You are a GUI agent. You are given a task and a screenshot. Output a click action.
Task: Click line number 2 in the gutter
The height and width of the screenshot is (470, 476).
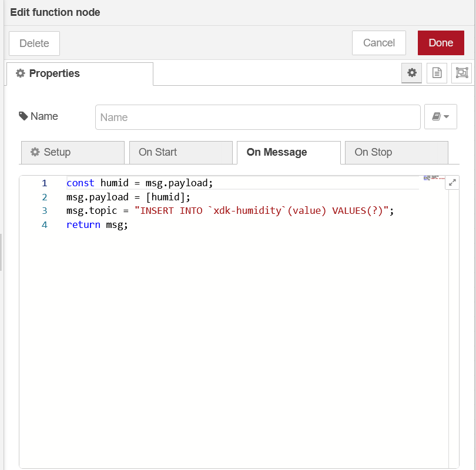[44, 197]
